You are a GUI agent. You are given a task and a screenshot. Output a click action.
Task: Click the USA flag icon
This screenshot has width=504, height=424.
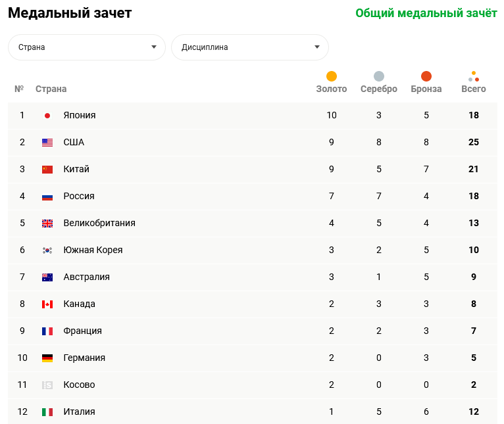[x=47, y=143]
